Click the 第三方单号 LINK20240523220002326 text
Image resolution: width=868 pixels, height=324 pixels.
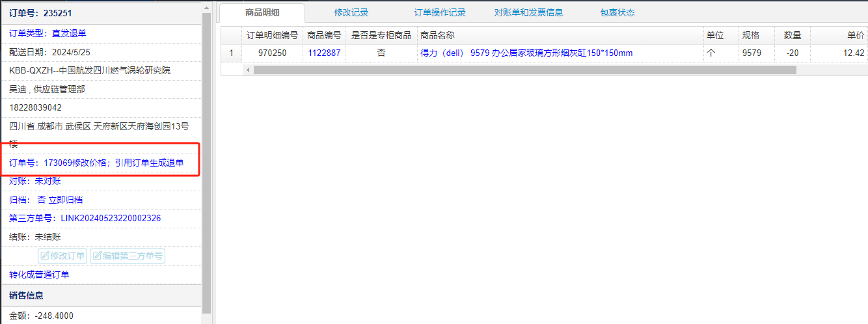pyautogui.click(x=85, y=218)
